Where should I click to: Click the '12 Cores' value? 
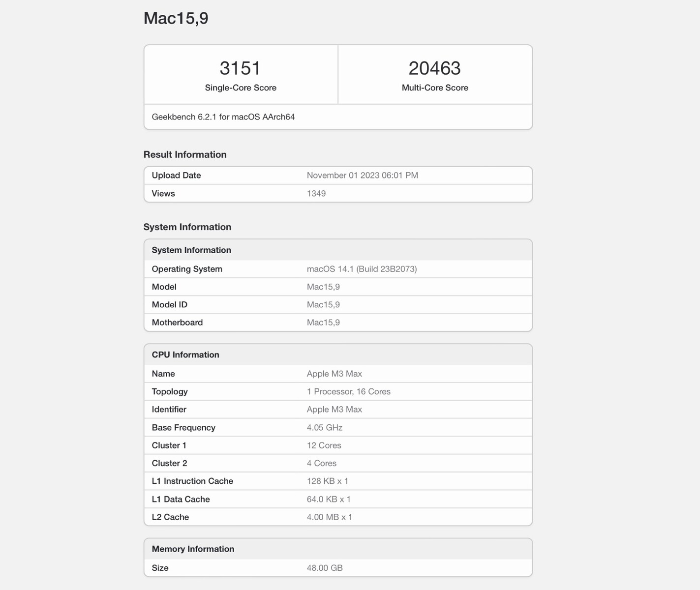point(324,445)
